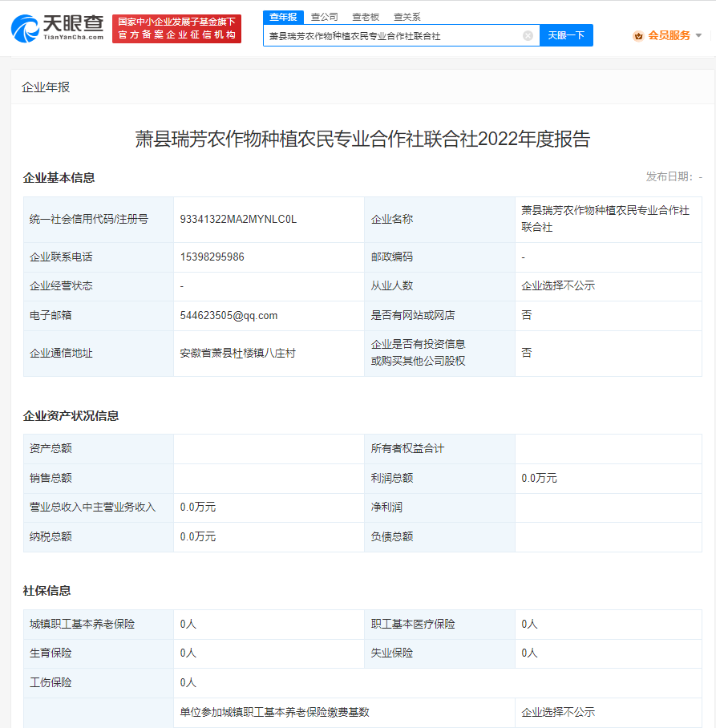The width and height of the screenshot is (716, 728).
Task: Click the 净利润 label
Action: (x=386, y=507)
